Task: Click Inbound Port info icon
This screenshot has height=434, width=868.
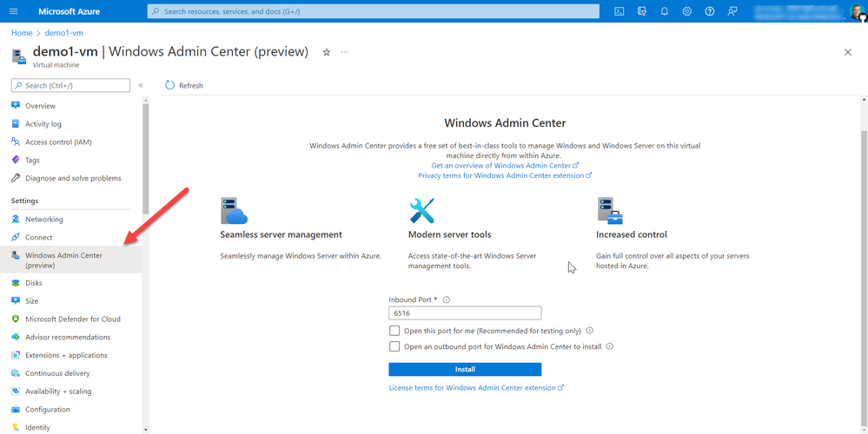Action: 447,299
